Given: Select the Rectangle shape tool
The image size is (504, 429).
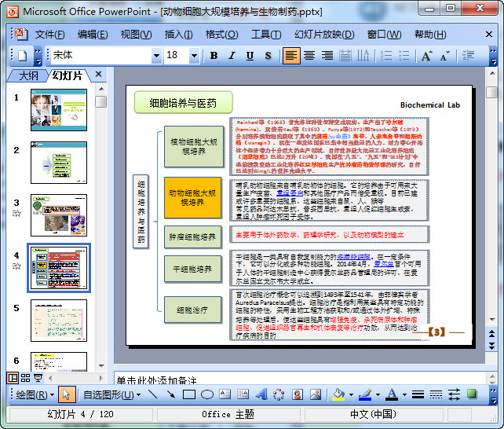Looking at the screenshot, I should [x=188, y=394].
